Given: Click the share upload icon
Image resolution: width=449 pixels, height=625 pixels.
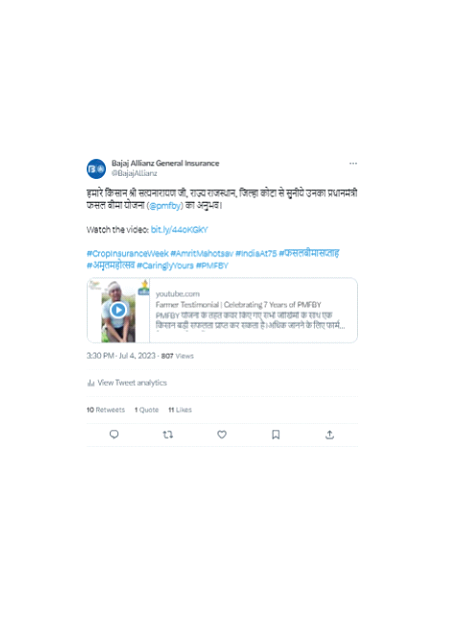Looking at the screenshot, I should 329,434.
